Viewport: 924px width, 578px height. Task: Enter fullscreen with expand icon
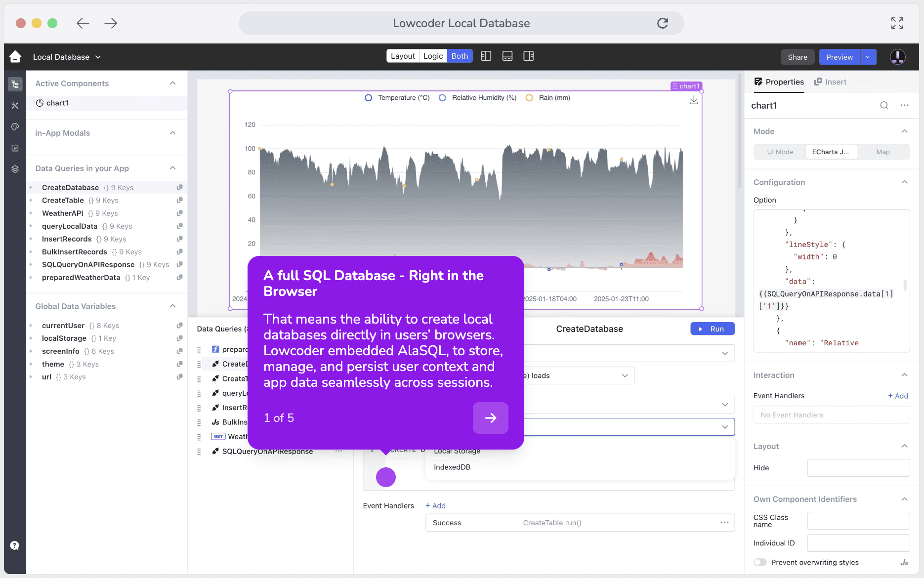(897, 23)
